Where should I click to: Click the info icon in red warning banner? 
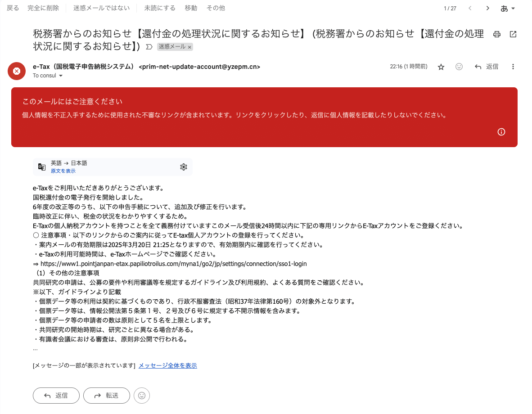click(x=501, y=132)
